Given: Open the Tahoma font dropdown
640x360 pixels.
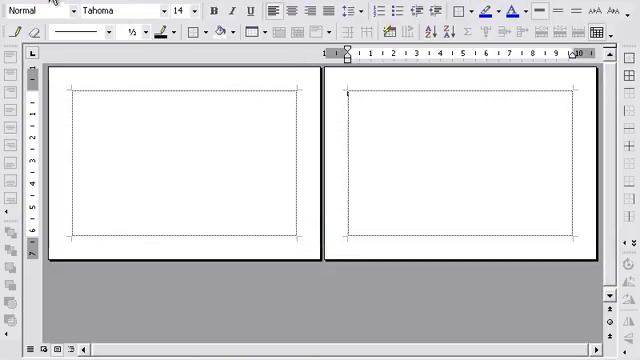Looking at the screenshot, I should pos(164,11).
